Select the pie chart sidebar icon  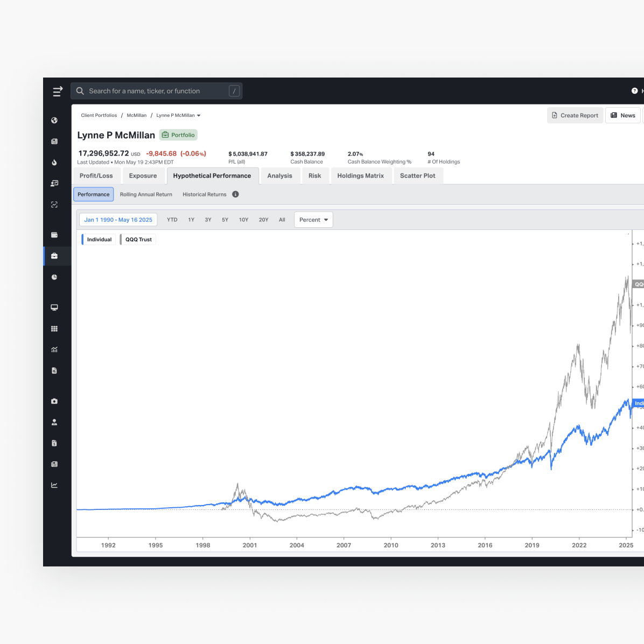point(54,277)
